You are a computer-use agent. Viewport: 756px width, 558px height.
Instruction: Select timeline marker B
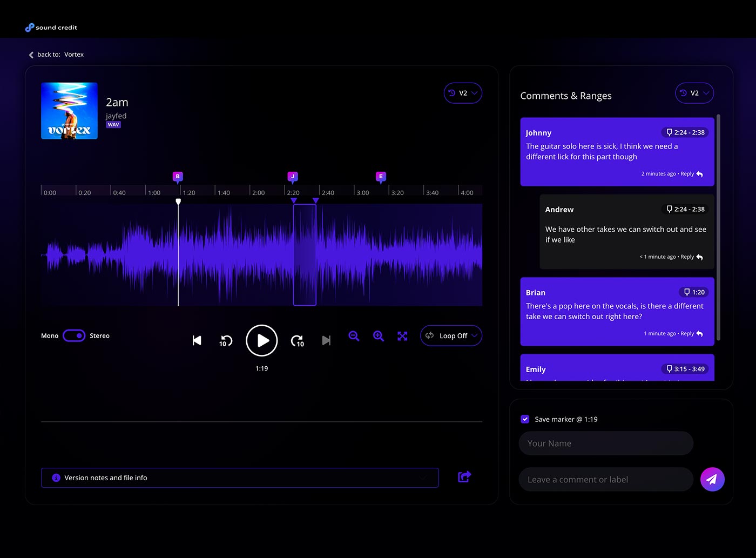pyautogui.click(x=178, y=177)
